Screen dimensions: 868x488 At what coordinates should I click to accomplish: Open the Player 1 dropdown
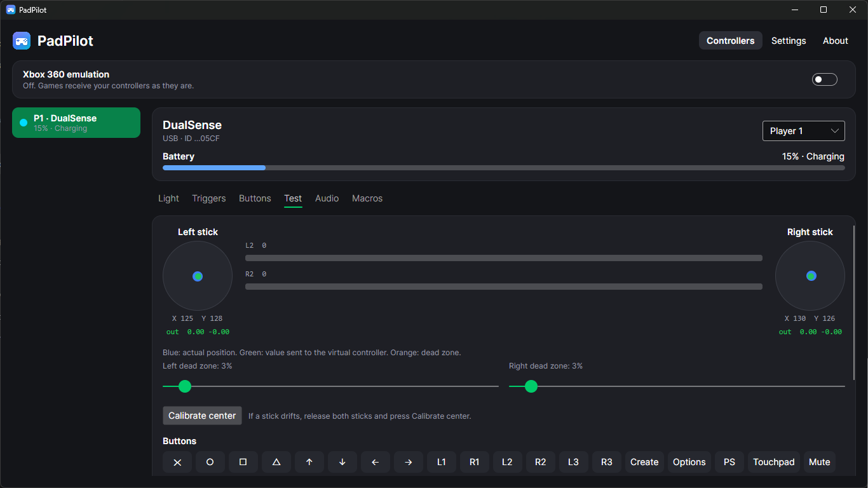click(x=804, y=131)
